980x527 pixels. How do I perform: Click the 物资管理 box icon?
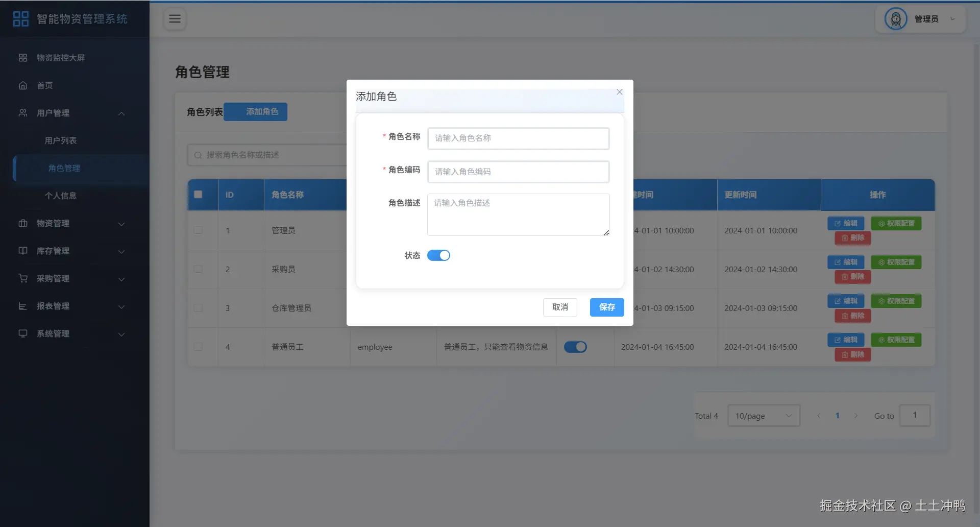click(x=23, y=223)
